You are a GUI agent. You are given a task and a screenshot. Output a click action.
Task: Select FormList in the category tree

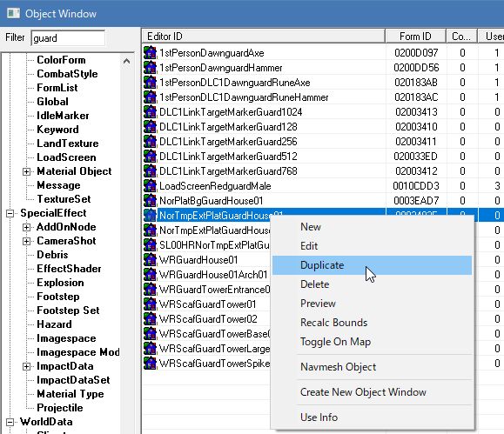[57, 88]
